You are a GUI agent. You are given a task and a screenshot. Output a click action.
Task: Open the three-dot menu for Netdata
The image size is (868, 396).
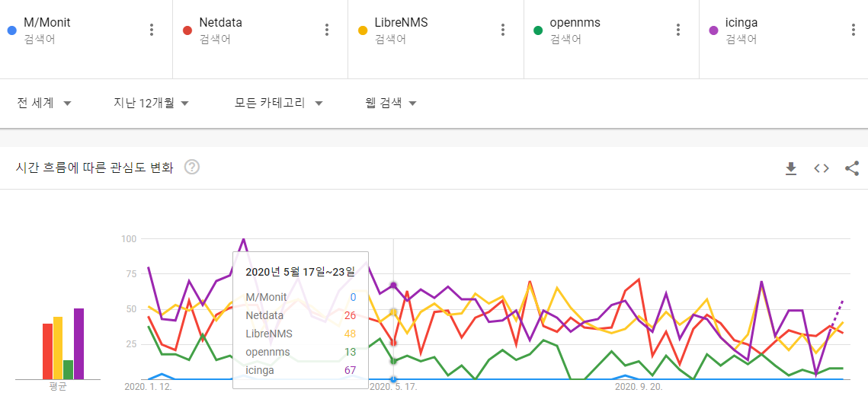(x=327, y=30)
